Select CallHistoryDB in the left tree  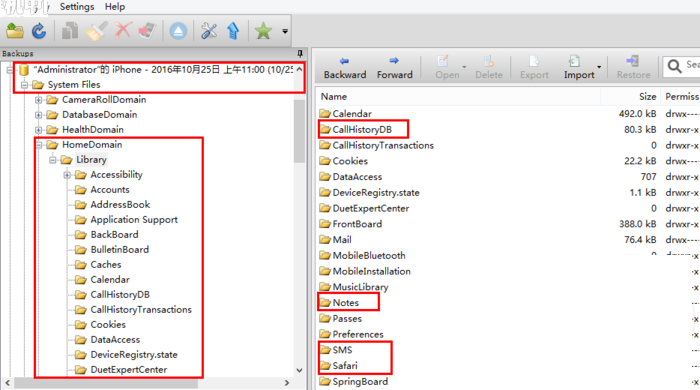pyautogui.click(x=120, y=295)
